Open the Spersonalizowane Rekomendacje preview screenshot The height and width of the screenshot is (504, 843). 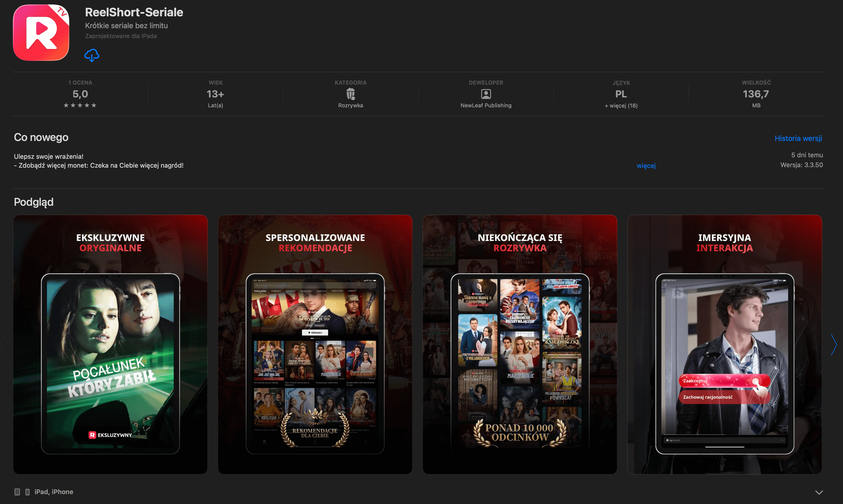(x=315, y=344)
